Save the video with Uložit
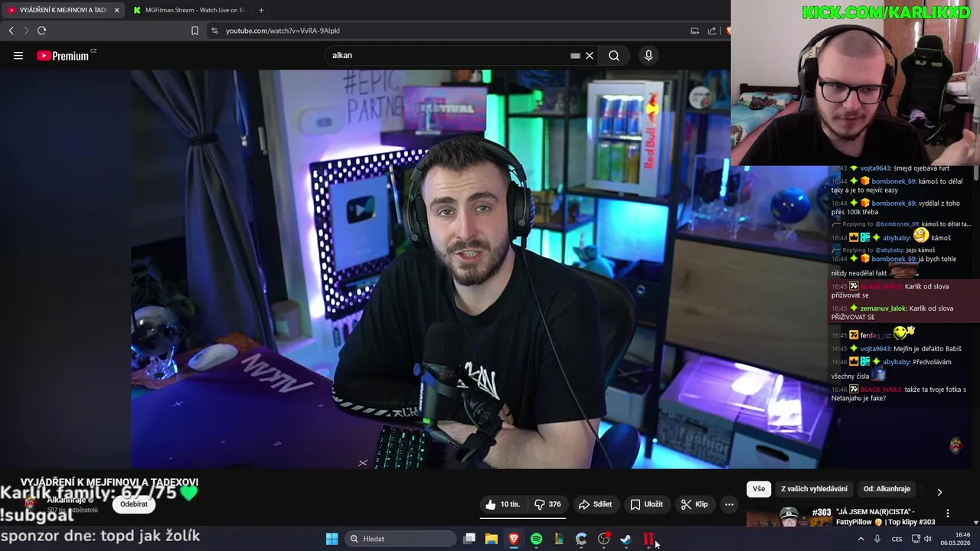This screenshot has height=551, width=980. (646, 504)
